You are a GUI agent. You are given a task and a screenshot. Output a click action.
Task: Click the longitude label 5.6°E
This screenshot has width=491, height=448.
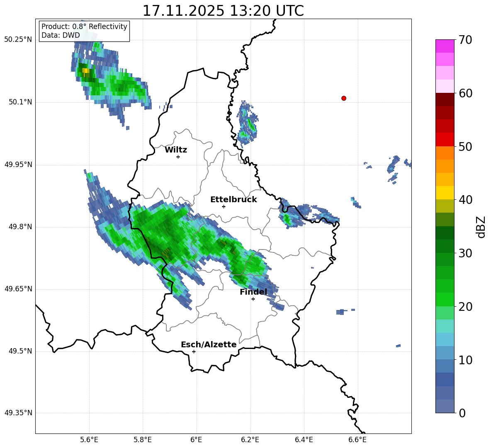pyautogui.click(x=89, y=440)
